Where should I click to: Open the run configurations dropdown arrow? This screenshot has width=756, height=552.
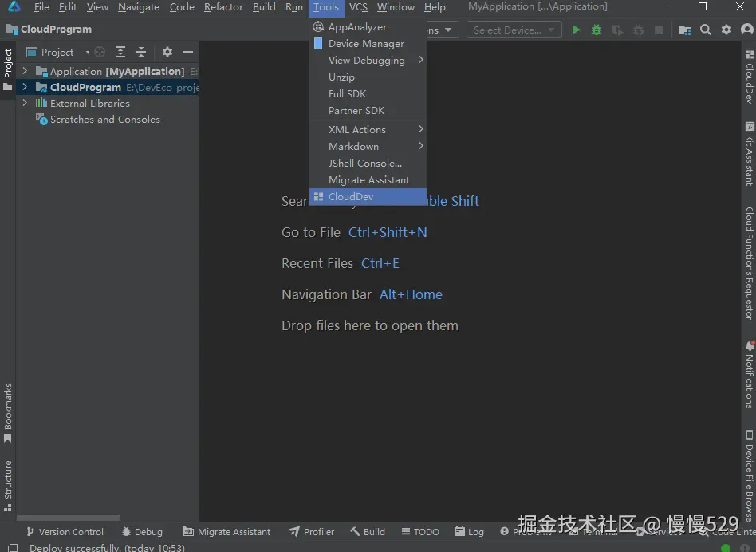click(448, 30)
